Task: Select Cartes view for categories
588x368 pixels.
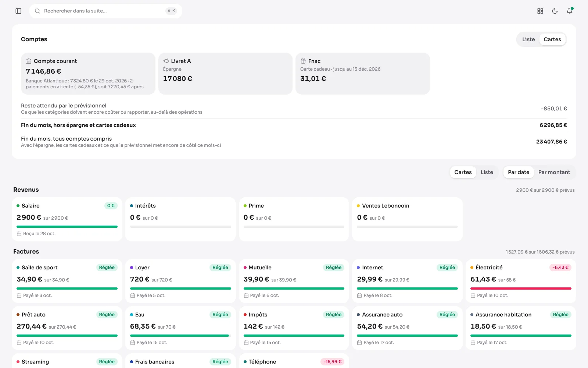Action: [463, 172]
